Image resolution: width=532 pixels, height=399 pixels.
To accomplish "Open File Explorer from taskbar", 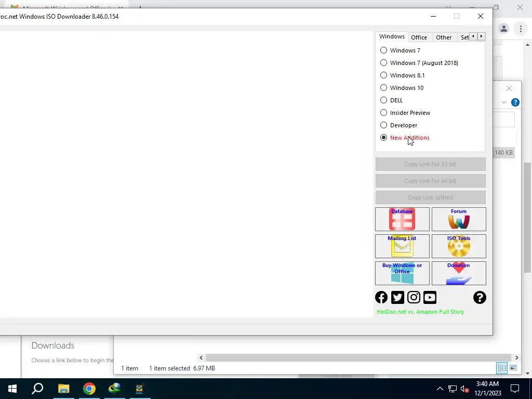I will [63, 389].
